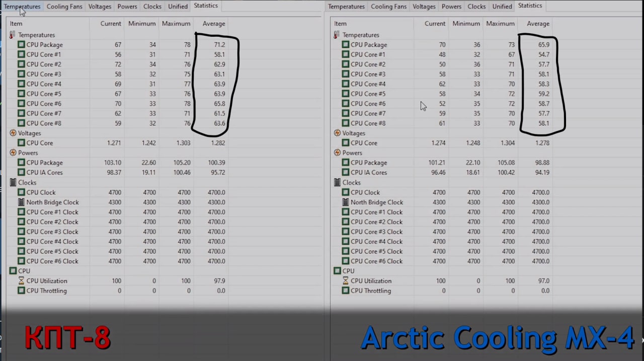Click hourglass icon beside CPU Utilization, left panel
644x361 pixels.
(21, 281)
